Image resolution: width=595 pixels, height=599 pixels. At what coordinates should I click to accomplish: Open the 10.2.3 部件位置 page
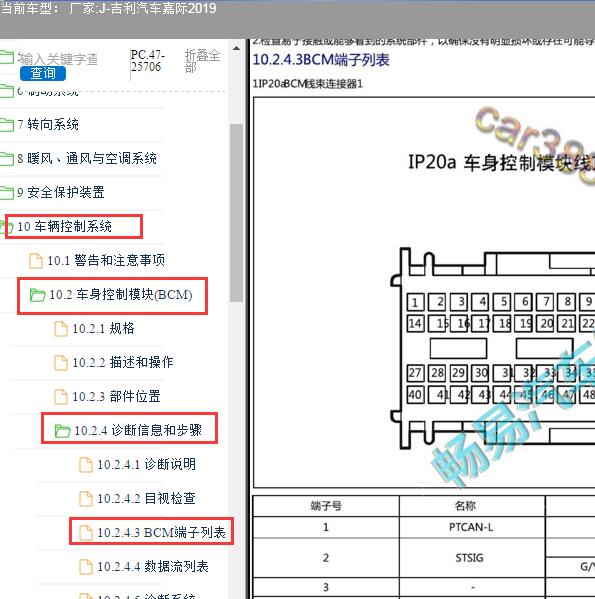point(116,396)
